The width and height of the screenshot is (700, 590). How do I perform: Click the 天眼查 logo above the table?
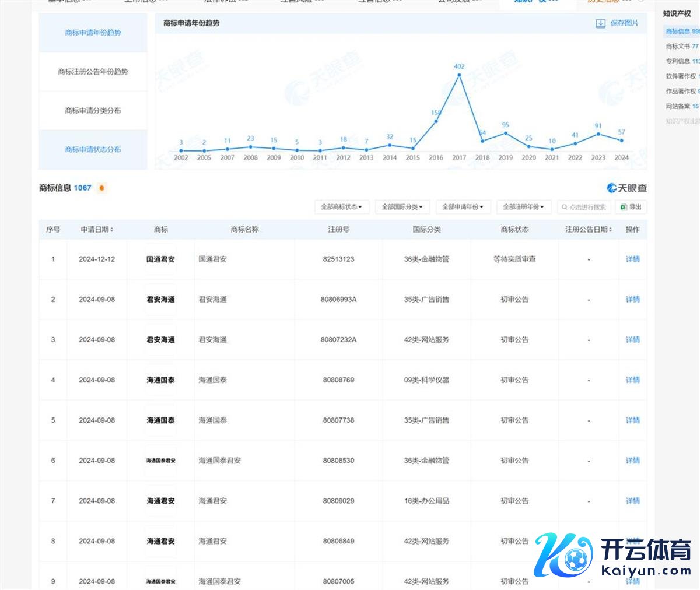point(626,188)
